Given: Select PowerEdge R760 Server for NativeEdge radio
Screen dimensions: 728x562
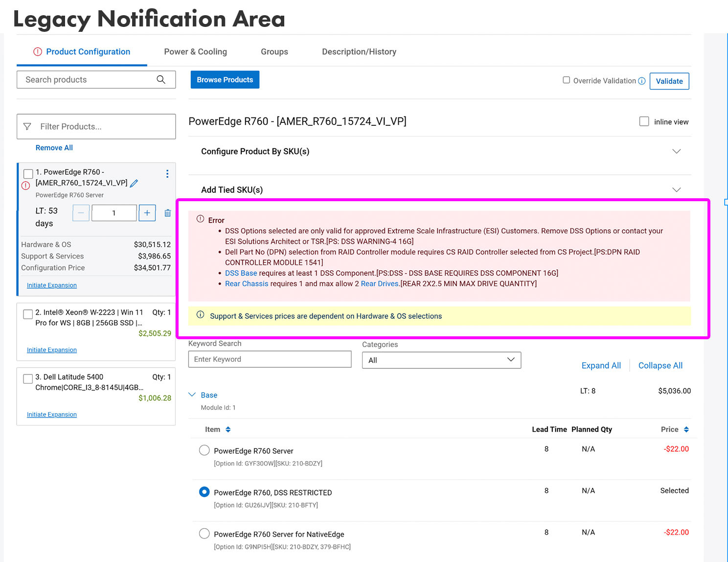Looking at the screenshot, I should pyautogui.click(x=205, y=534).
